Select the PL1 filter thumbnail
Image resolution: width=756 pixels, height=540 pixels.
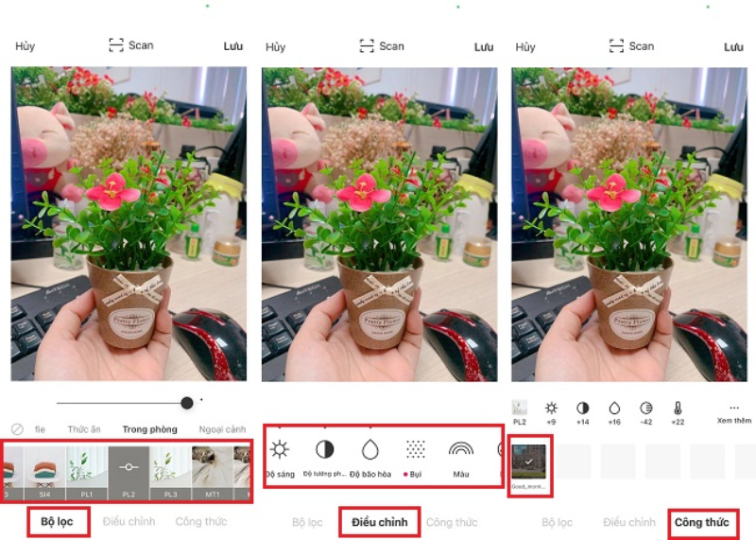(x=87, y=473)
